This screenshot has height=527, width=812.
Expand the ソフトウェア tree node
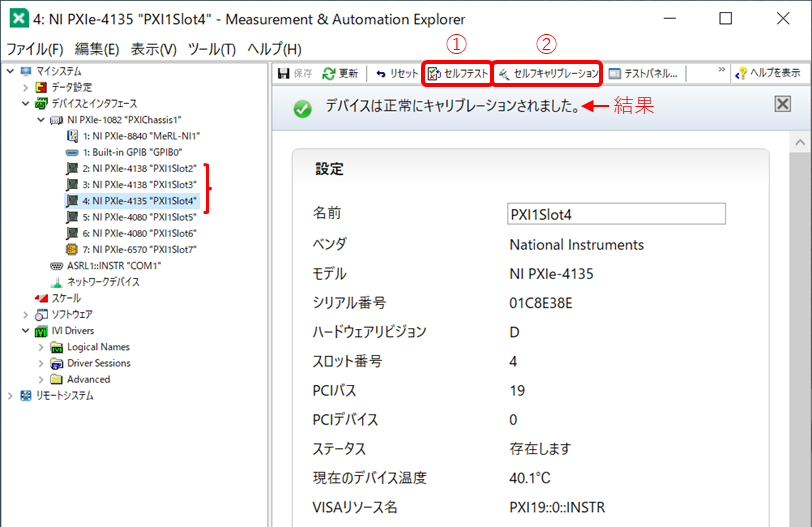(x=26, y=314)
